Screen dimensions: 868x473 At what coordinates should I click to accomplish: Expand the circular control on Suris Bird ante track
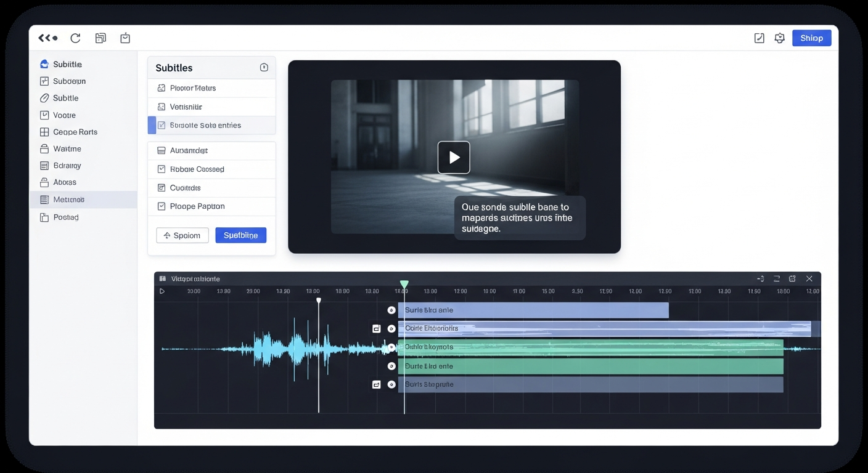coord(391,310)
